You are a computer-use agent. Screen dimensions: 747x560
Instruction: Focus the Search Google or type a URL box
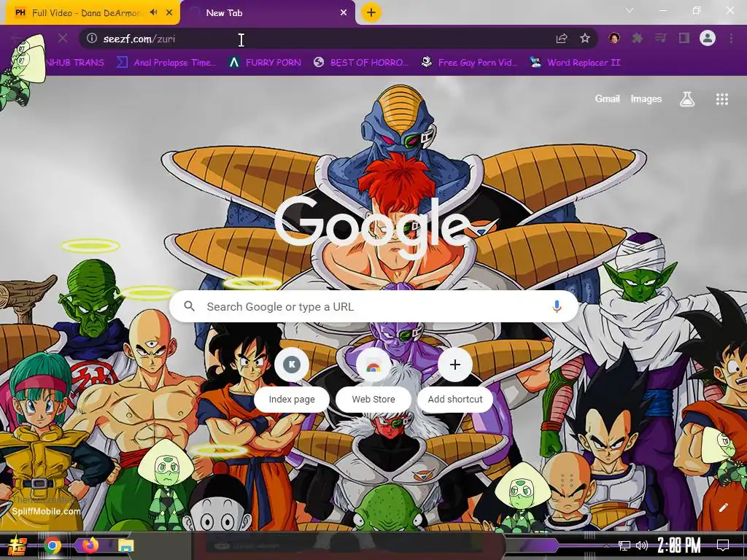[374, 307]
